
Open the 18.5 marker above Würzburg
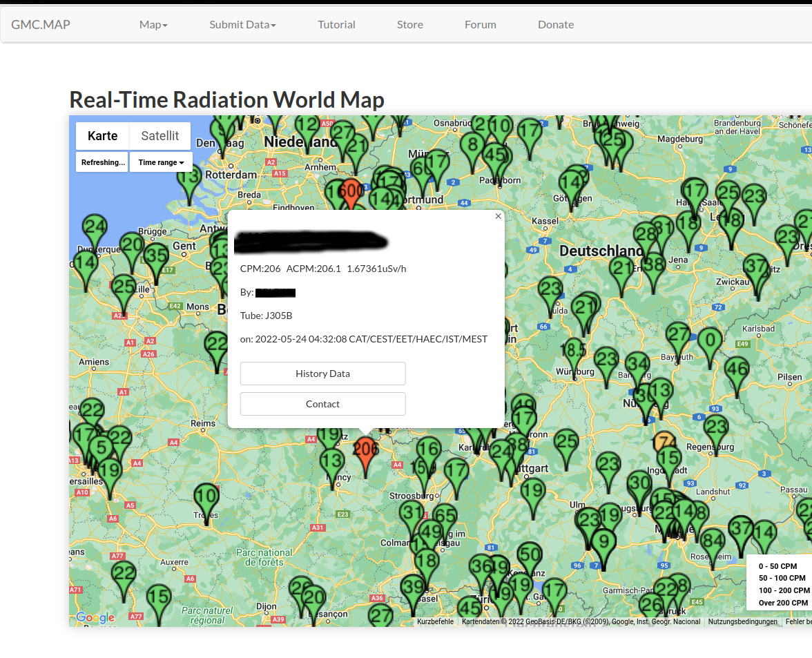(574, 351)
